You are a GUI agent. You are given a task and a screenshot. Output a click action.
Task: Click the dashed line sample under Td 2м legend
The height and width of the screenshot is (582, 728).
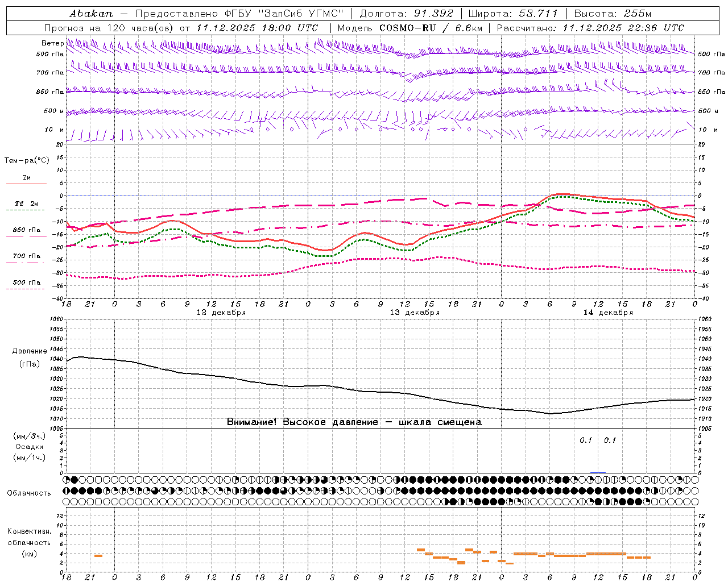point(26,210)
